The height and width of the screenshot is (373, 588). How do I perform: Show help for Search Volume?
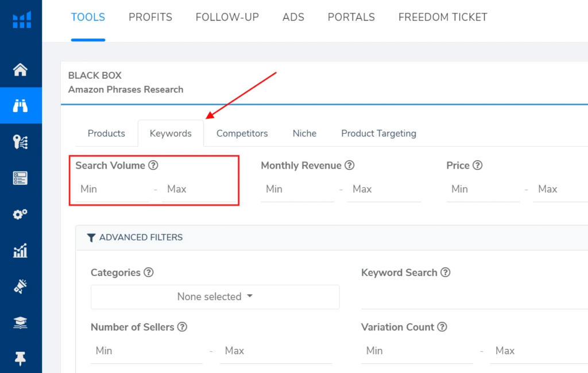pyautogui.click(x=153, y=165)
